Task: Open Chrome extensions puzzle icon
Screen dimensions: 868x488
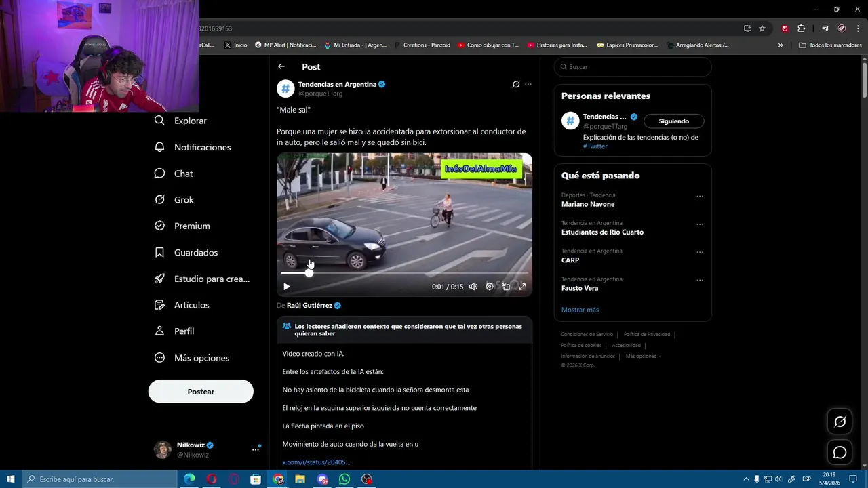Action: [x=801, y=28]
